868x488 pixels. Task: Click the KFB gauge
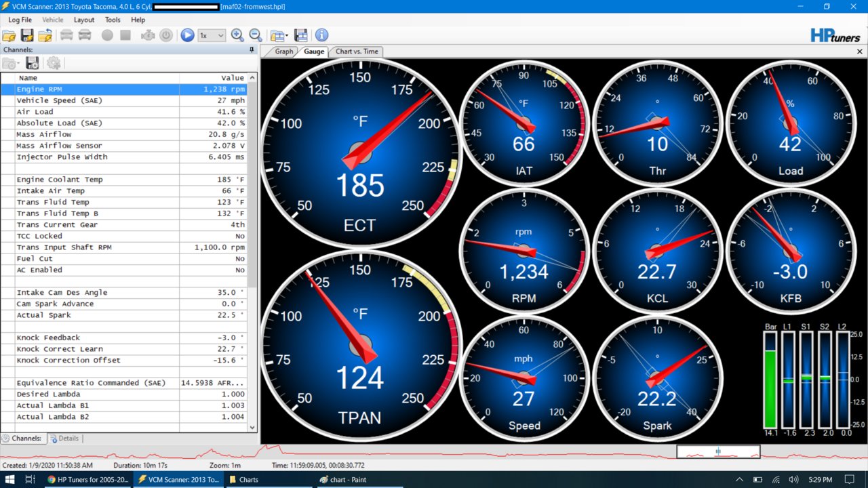coord(790,251)
